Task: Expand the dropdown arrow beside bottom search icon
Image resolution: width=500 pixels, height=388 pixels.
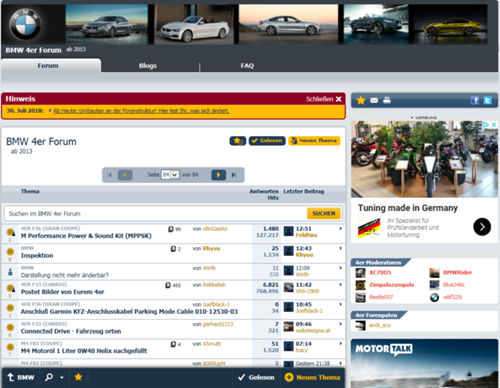Action: [x=62, y=378]
